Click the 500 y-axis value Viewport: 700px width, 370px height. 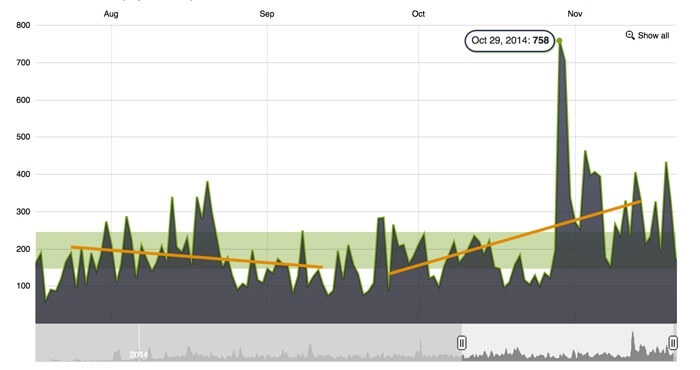23,137
